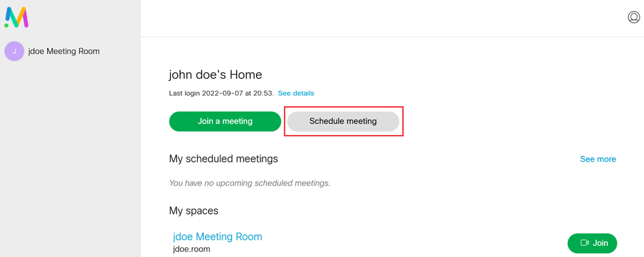The image size is (644, 257).
Task: Click the green Join a meeting button
Action: [225, 122]
